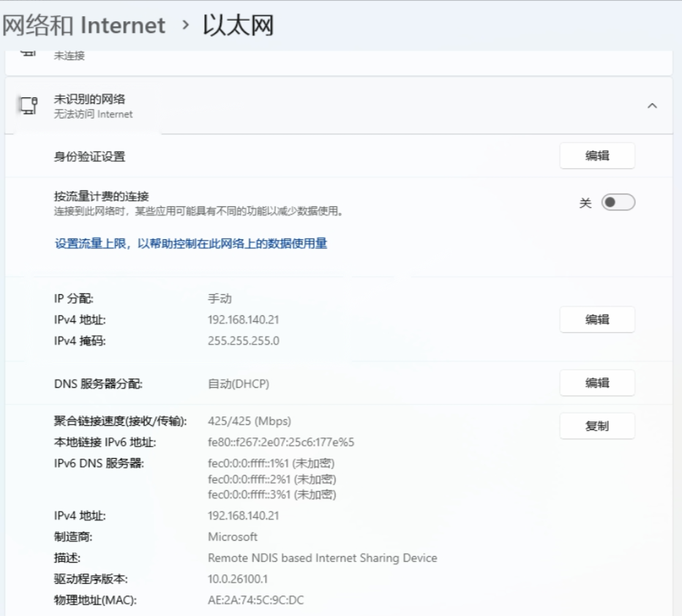Copy network properties with 复制 button
682x616 pixels.
(597, 426)
